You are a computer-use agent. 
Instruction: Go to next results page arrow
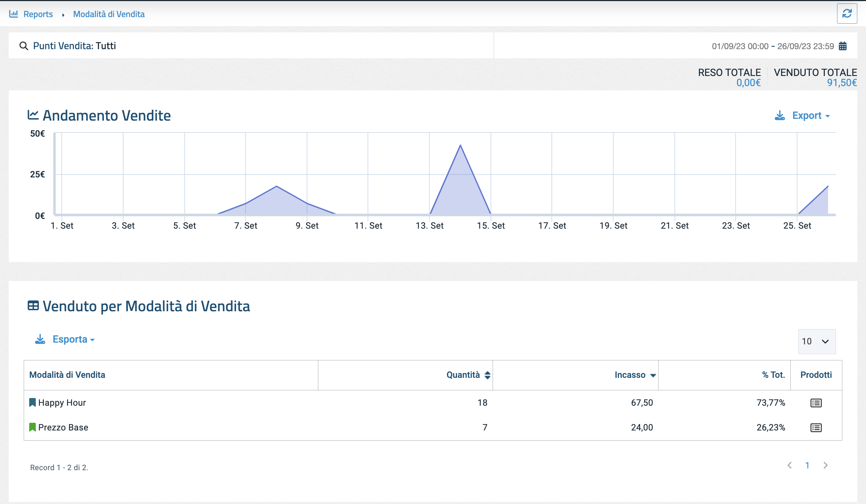825,465
